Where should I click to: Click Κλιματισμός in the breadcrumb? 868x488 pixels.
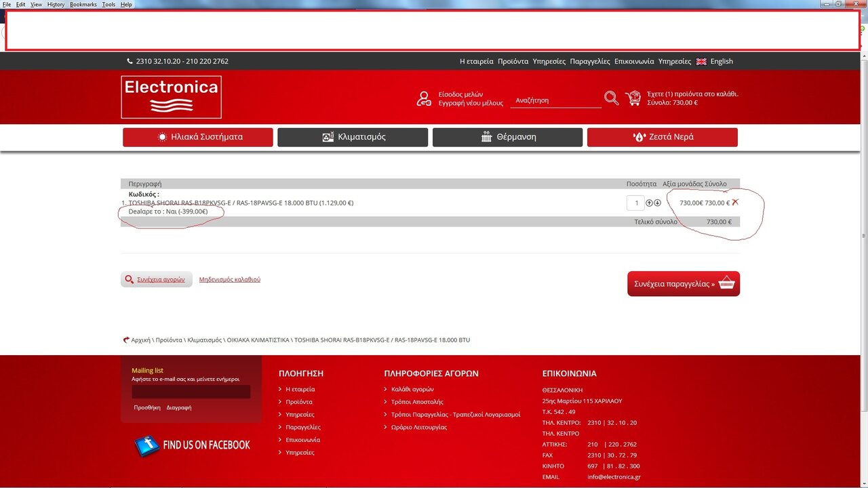click(x=205, y=340)
